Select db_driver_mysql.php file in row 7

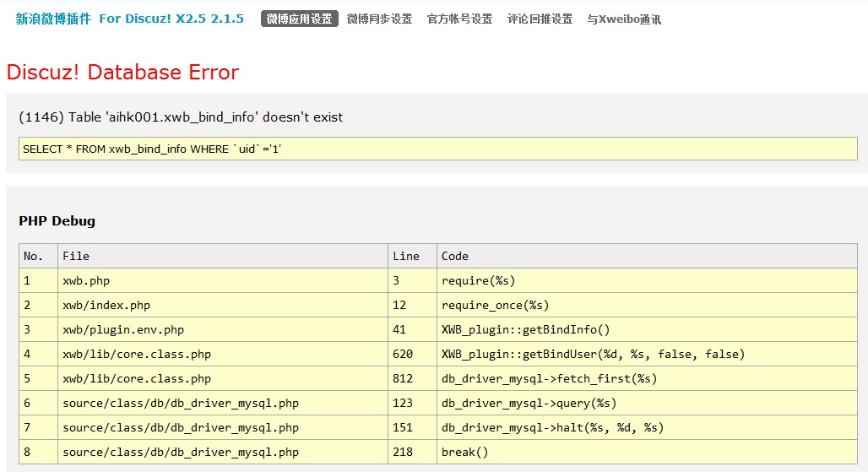click(223, 427)
